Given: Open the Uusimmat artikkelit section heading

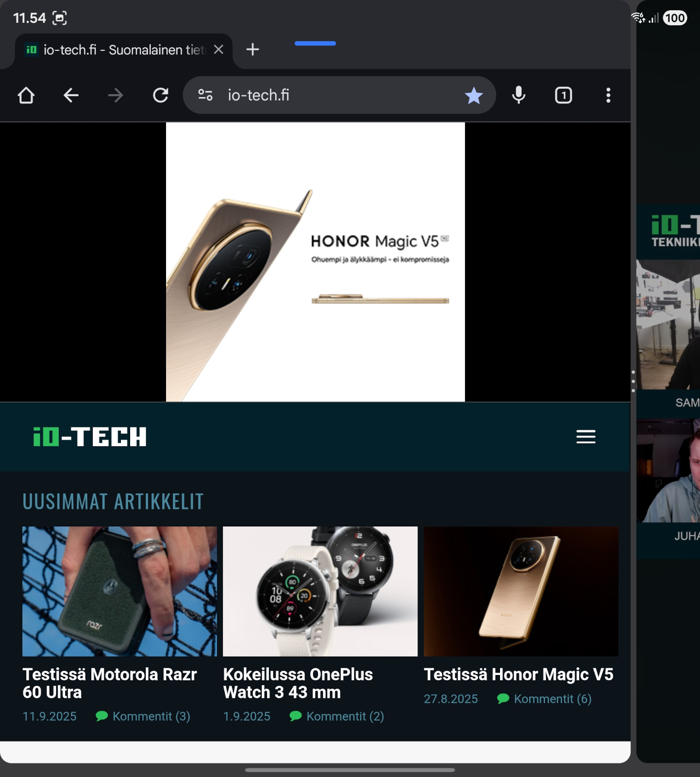Looking at the screenshot, I should 113,502.
